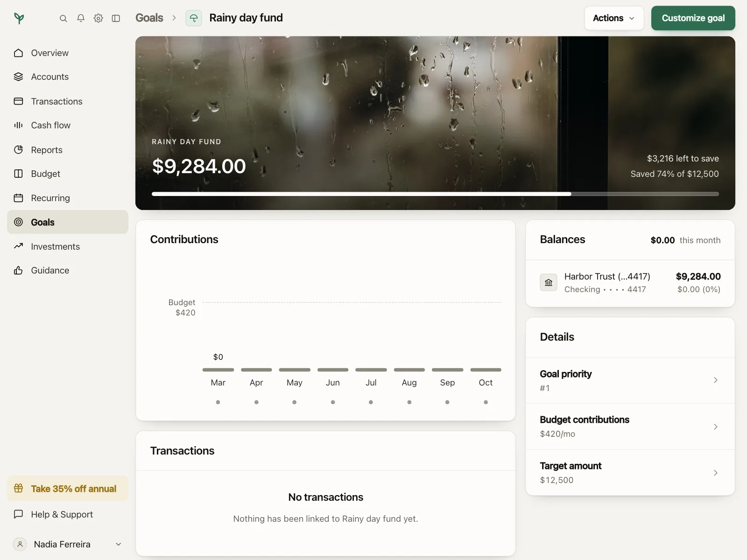Click the "$0.00 (0%)" change value
747x560 pixels.
[699, 289]
